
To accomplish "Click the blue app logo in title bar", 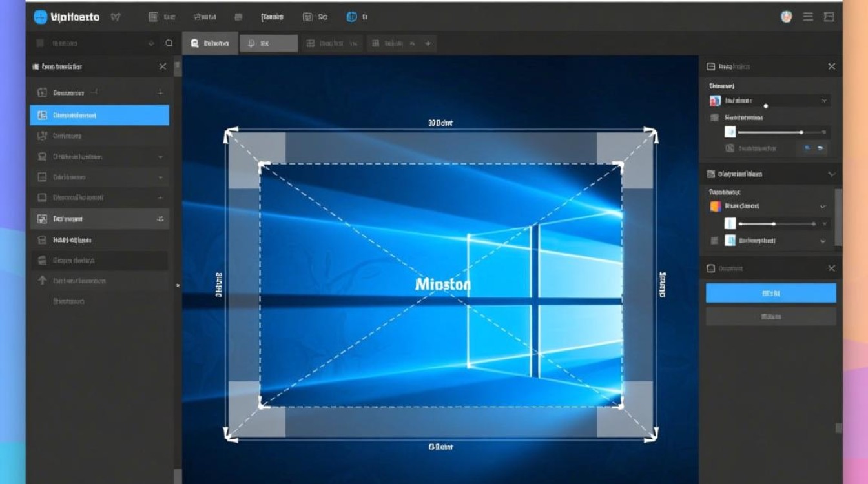I will coord(41,17).
